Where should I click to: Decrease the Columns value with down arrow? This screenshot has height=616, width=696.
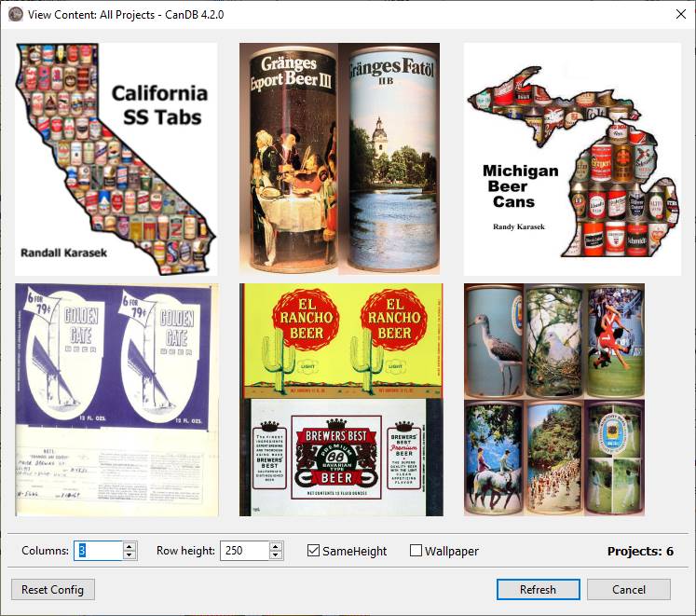pos(130,555)
